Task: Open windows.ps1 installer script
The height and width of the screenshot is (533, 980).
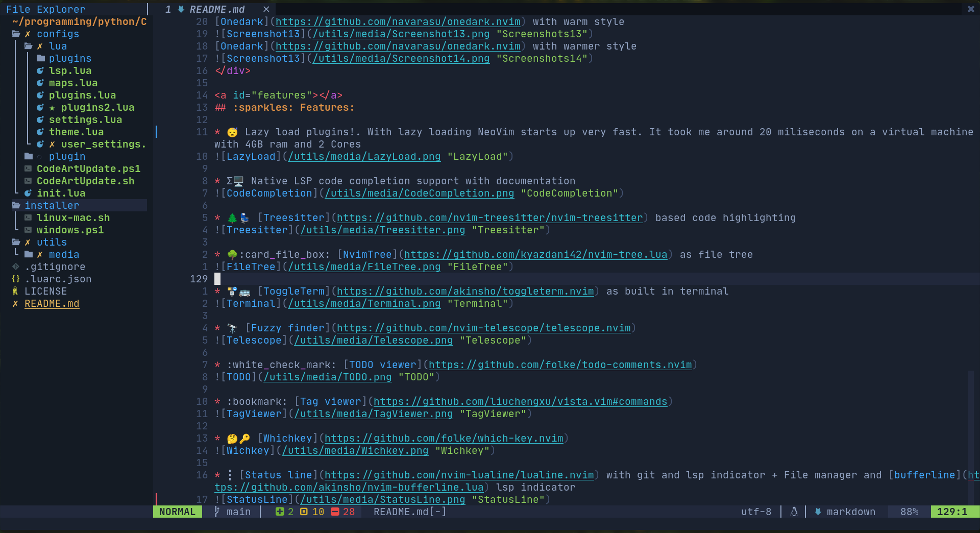Action: click(x=70, y=230)
